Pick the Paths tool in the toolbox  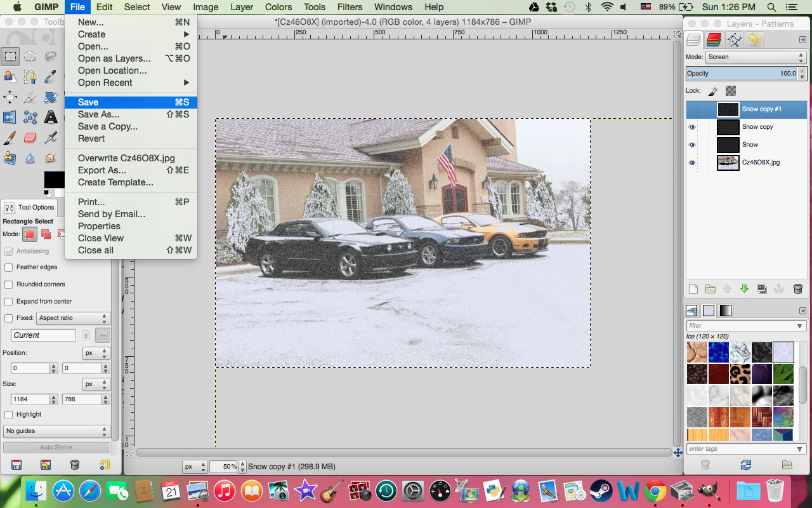click(30, 76)
